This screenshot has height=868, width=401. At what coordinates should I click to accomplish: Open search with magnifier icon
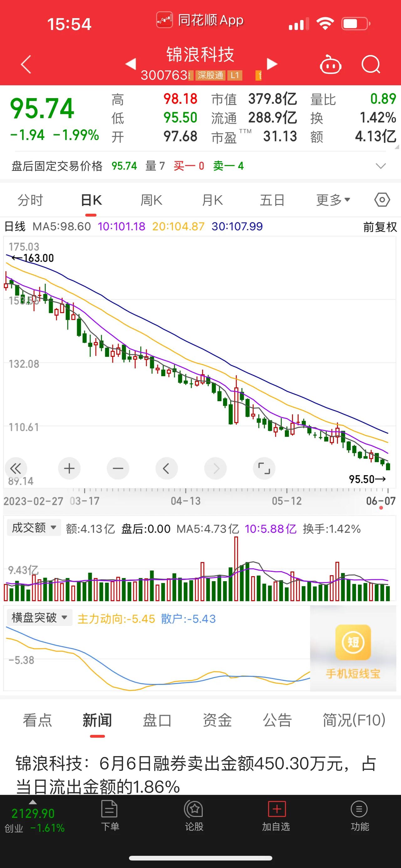tap(371, 64)
